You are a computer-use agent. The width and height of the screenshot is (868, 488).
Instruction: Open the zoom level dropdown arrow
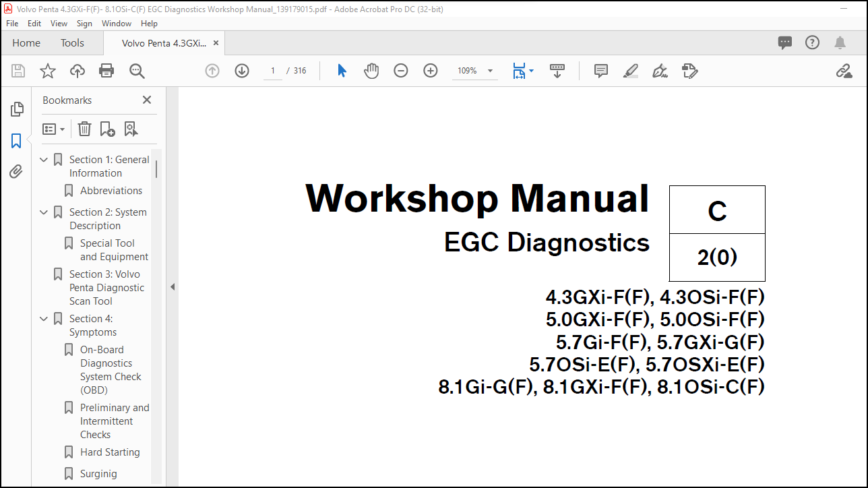click(x=490, y=71)
